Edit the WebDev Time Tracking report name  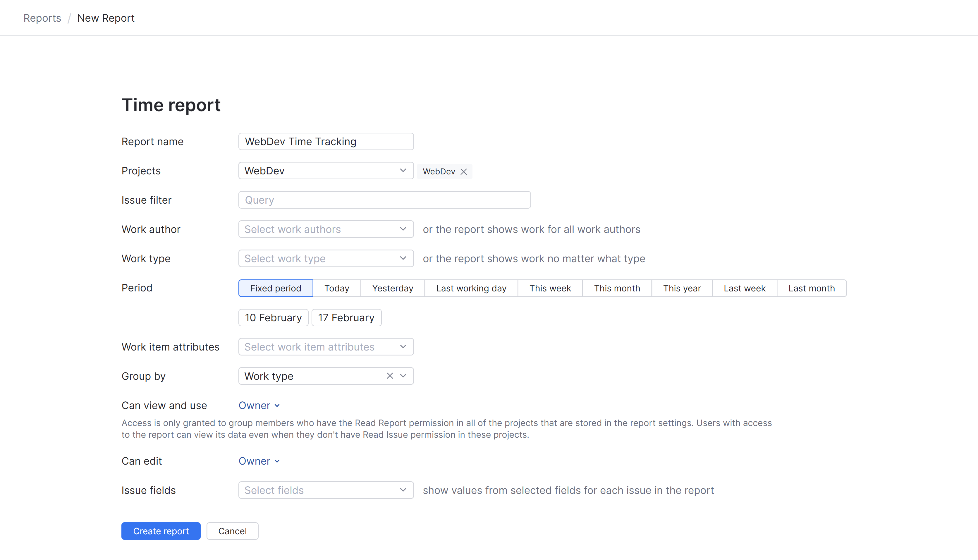[326, 141]
